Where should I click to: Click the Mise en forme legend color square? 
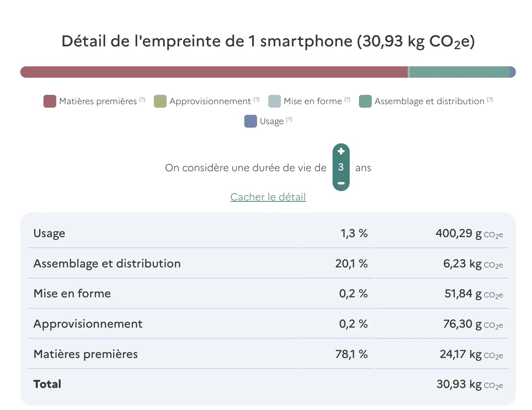pyautogui.click(x=274, y=101)
